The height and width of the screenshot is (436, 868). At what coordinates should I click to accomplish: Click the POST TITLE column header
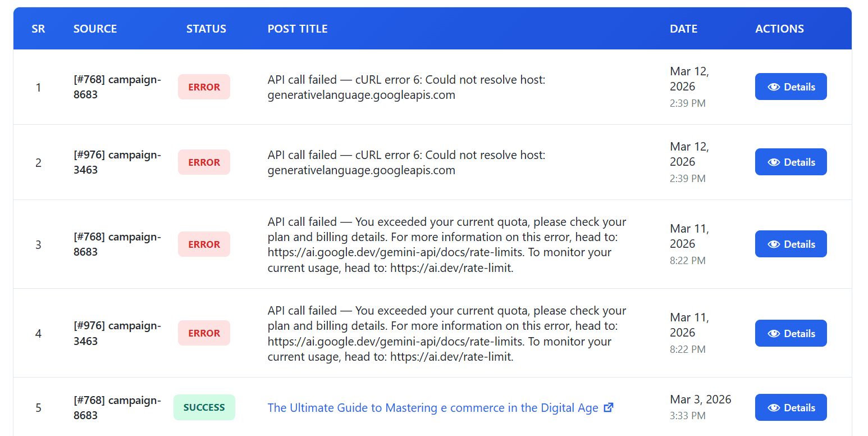pos(298,29)
